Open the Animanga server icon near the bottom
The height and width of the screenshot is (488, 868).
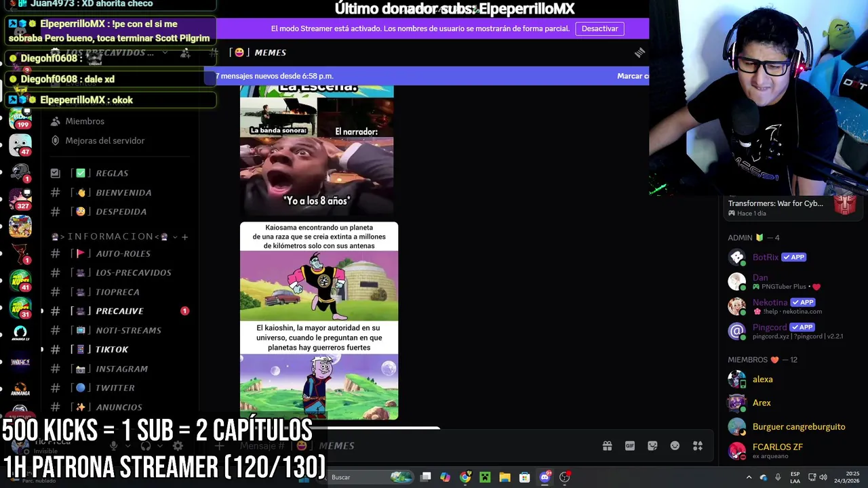(20, 389)
